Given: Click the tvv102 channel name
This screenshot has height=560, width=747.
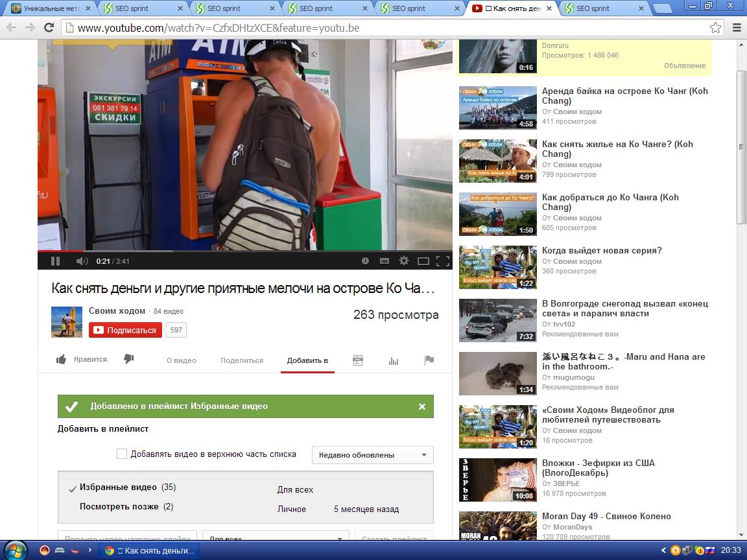Looking at the screenshot, I should coord(564,324).
